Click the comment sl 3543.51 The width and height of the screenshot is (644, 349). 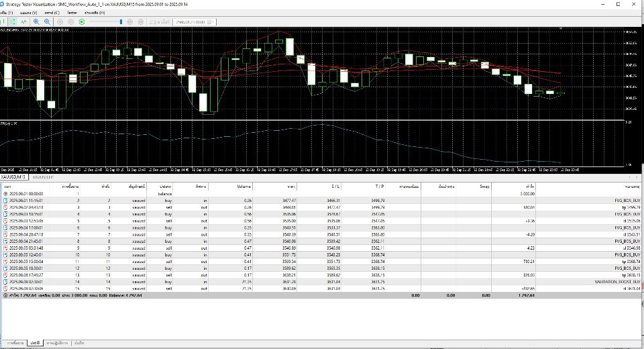(x=631, y=234)
